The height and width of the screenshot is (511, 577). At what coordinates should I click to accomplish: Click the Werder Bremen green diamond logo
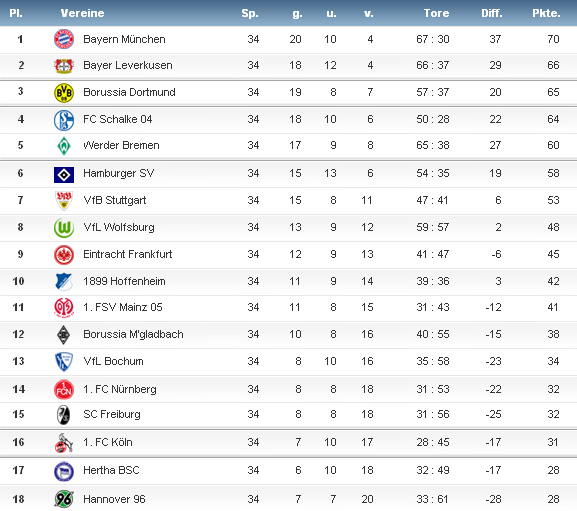pos(64,146)
